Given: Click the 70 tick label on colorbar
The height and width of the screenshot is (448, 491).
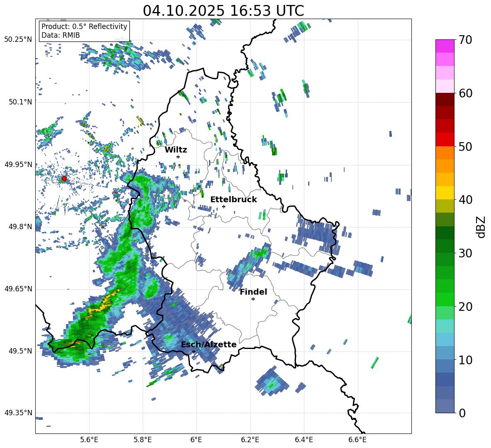Looking at the screenshot, I should coord(465,40).
